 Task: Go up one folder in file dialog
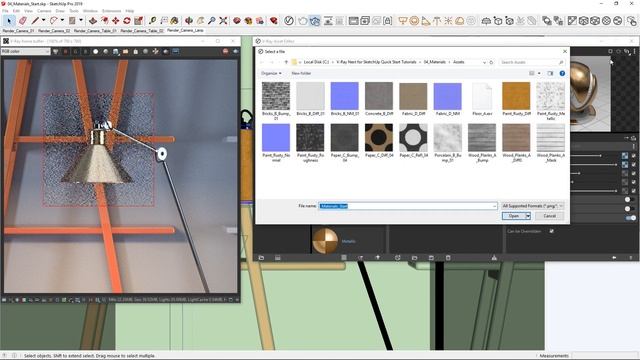(x=286, y=62)
